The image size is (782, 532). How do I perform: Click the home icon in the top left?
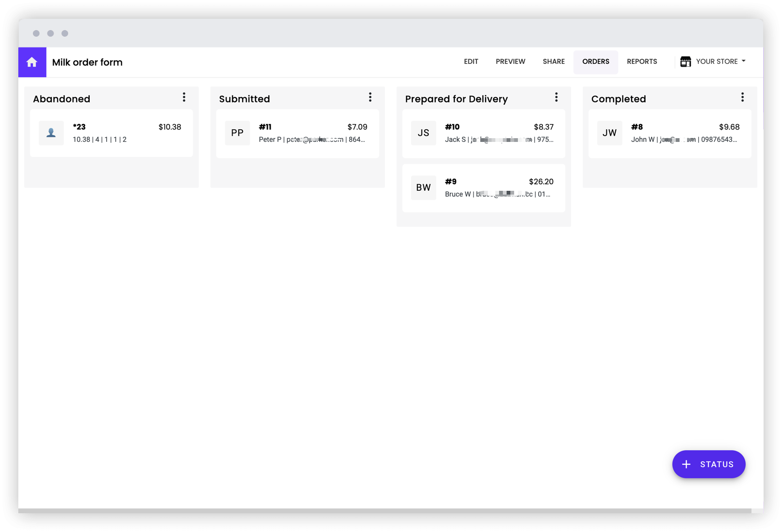coord(32,62)
